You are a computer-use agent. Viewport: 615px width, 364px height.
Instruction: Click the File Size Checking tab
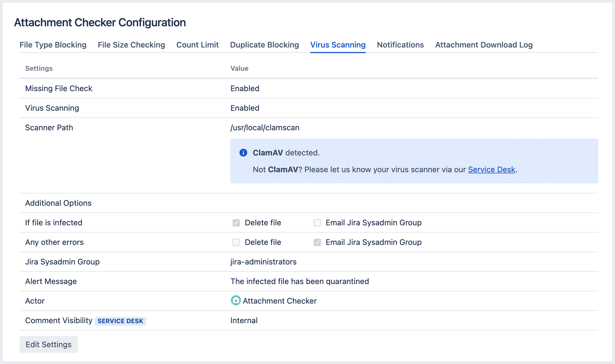click(131, 45)
